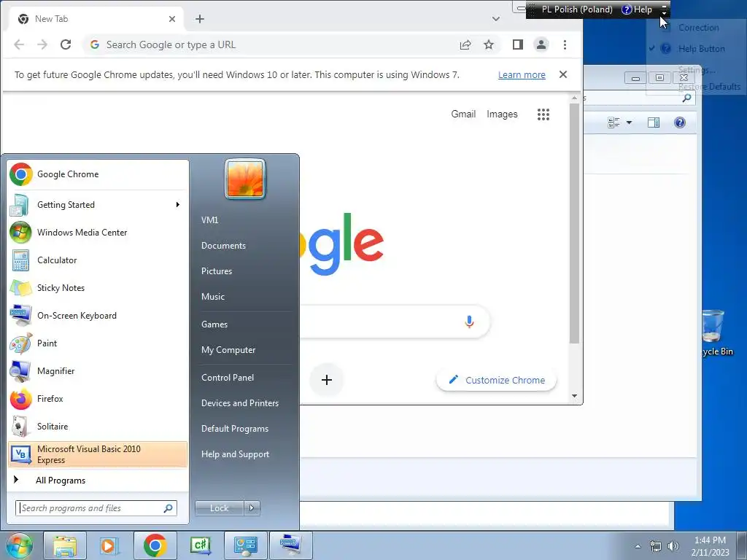Open Chrome tab search dropdown
The image size is (747, 560).
496,19
